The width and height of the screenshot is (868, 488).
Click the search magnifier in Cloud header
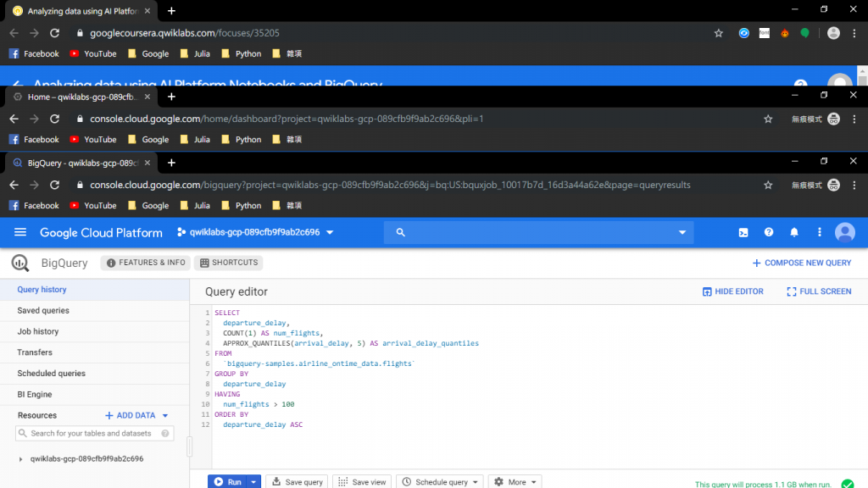pos(401,233)
